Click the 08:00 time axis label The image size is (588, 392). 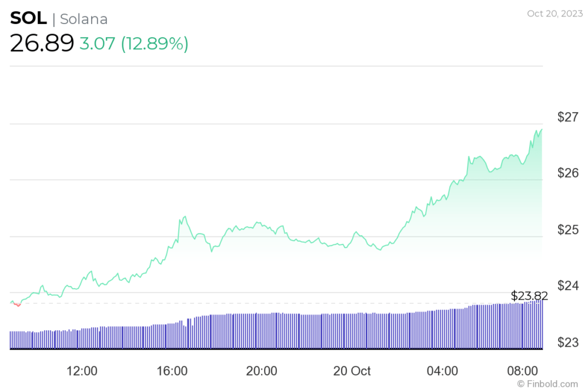point(522,371)
